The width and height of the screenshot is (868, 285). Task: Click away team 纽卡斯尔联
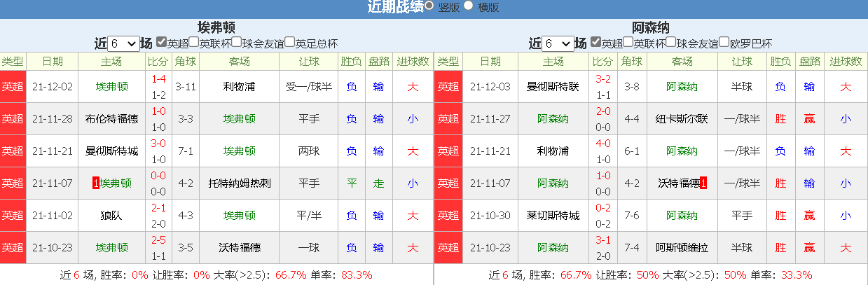tap(682, 119)
